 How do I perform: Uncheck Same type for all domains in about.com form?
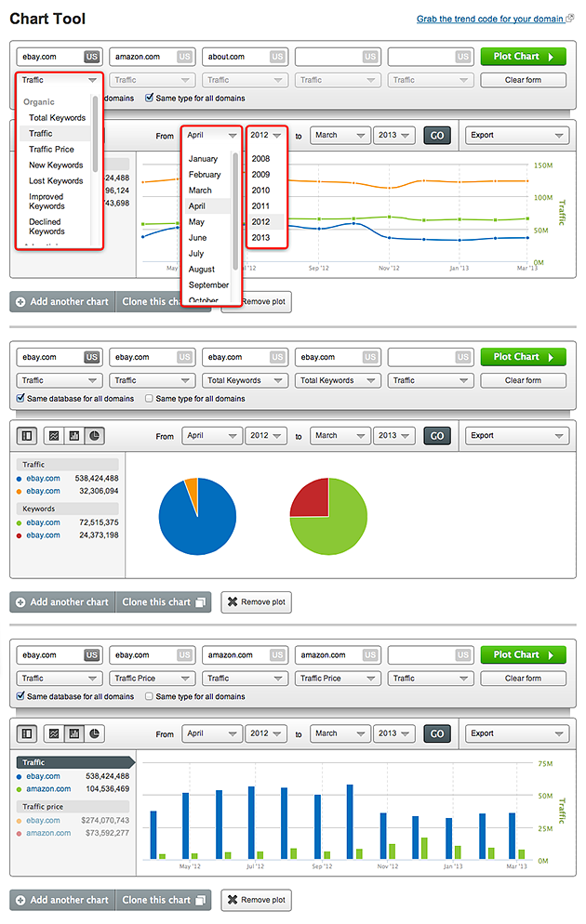coord(149,98)
